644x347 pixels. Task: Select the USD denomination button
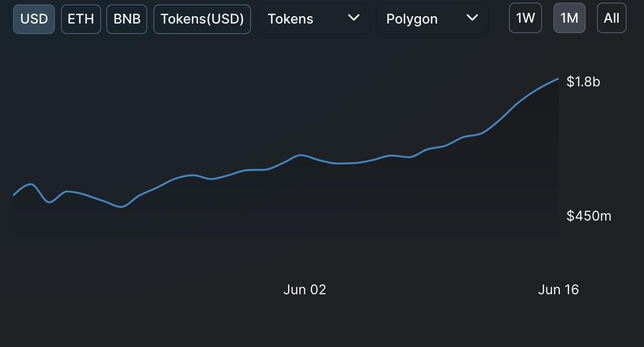pyautogui.click(x=34, y=19)
